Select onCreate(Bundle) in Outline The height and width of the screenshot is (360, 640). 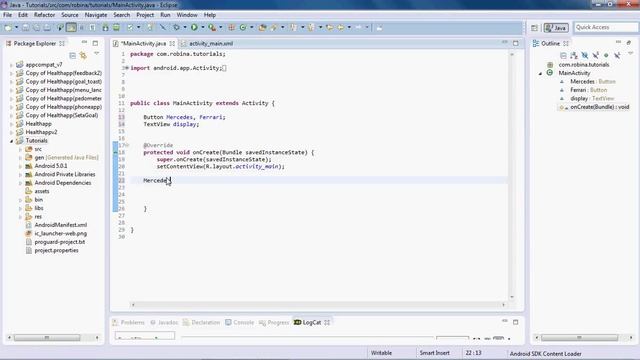click(x=599, y=107)
